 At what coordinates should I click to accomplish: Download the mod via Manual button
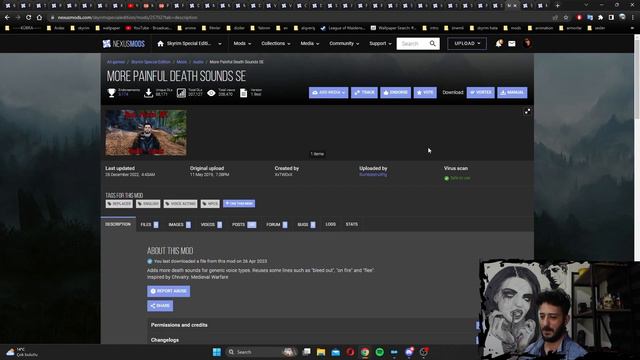(x=512, y=93)
